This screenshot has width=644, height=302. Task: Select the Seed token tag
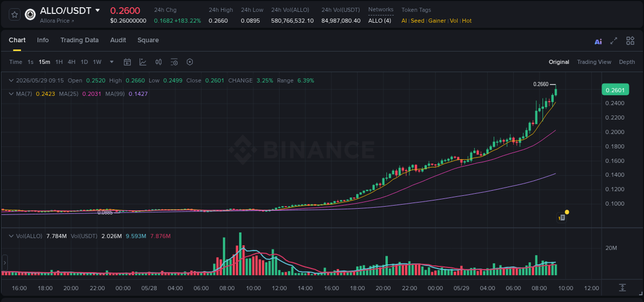pos(417,21)
